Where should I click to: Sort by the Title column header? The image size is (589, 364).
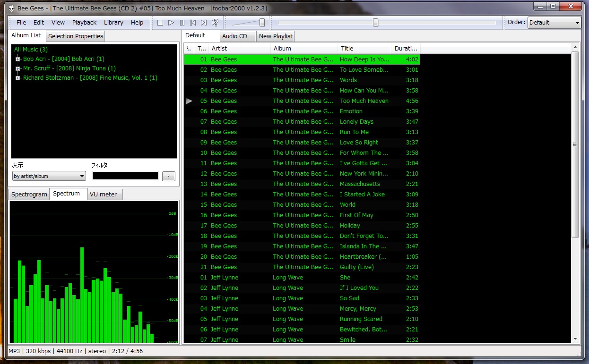pos(364,48)
